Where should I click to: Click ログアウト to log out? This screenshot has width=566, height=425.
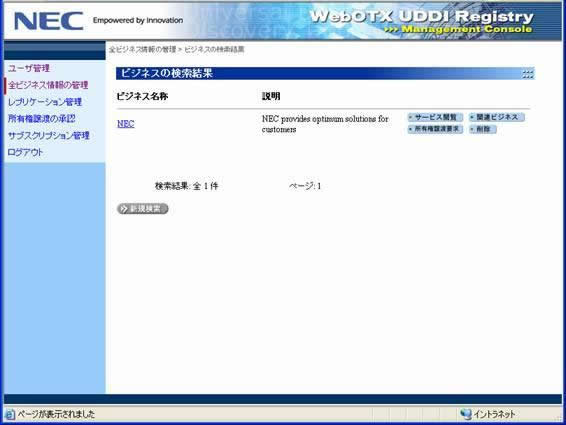pyautogui.click(x=25, y=152)
